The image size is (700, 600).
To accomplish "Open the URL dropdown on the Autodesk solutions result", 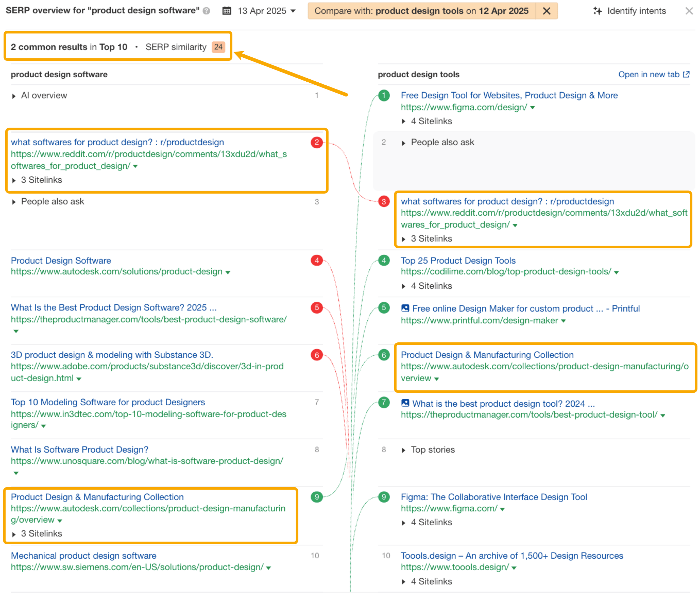I will (x=228, y=272).
